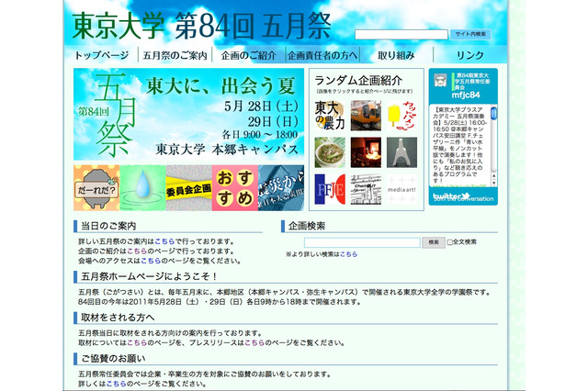Open the 企画責任者の方へ navigation tab
This screenshot has height=391, width=588.
pyautogui.click(x=322, y=55)
